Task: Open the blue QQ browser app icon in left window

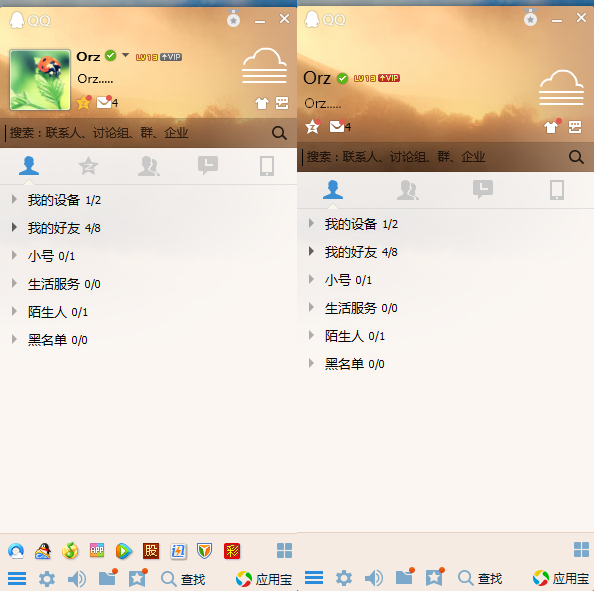Action: [16, 551]
